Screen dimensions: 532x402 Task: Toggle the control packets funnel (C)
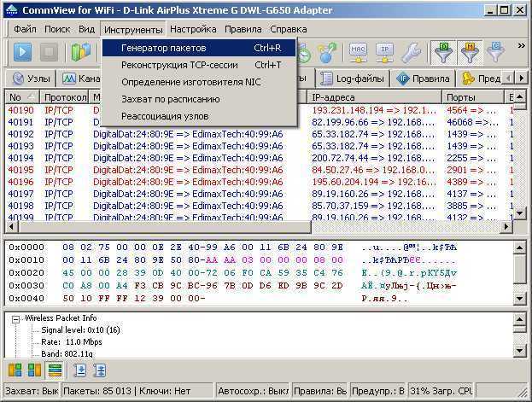click(x=495, y=53)
